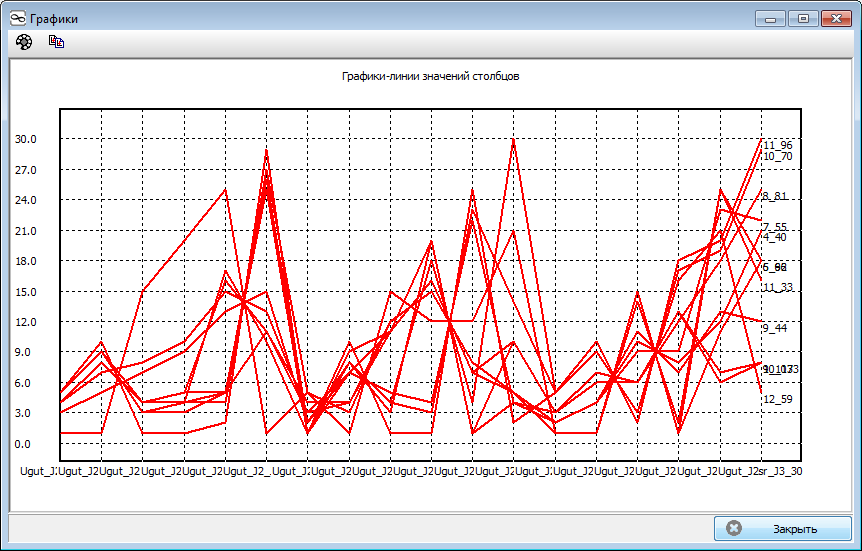The image size is (862, 551).
Task: Click the 21.0 y-axis label
Action: [26, 231]
